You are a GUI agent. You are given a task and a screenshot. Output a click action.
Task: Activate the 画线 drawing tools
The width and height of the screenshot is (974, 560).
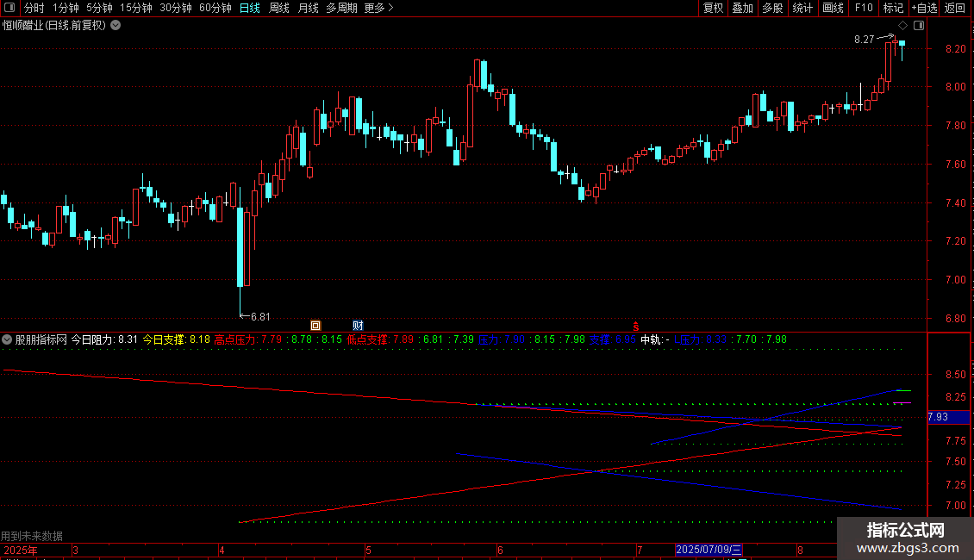pos(833,8)
